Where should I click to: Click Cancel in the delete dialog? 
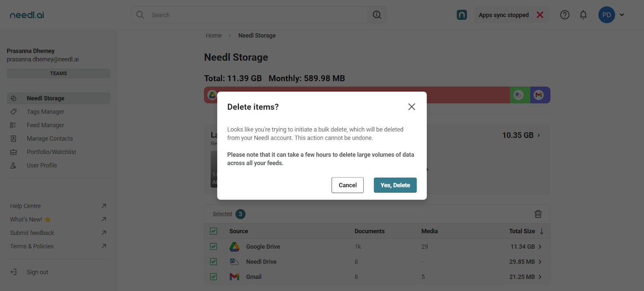(348, 185)
